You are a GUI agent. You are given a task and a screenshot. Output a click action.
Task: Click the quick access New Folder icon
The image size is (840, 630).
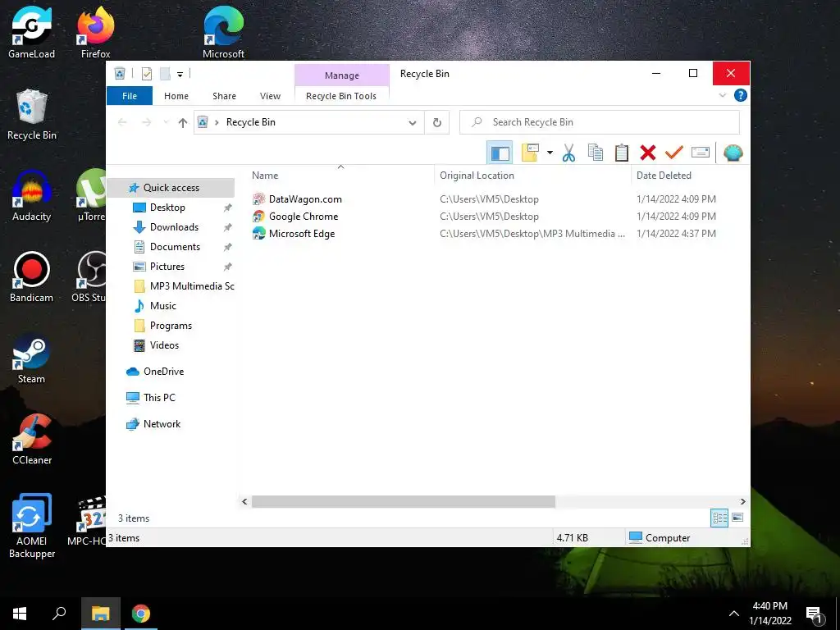(165, 74)
